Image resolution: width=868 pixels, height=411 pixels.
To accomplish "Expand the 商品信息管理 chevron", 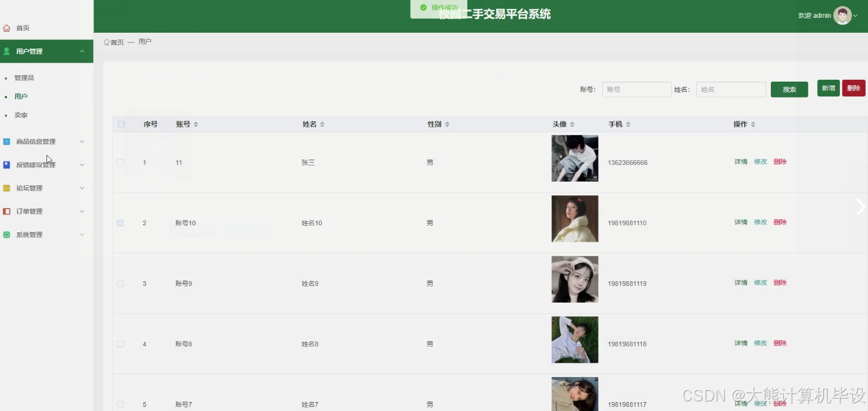I will tap(82, 142).
